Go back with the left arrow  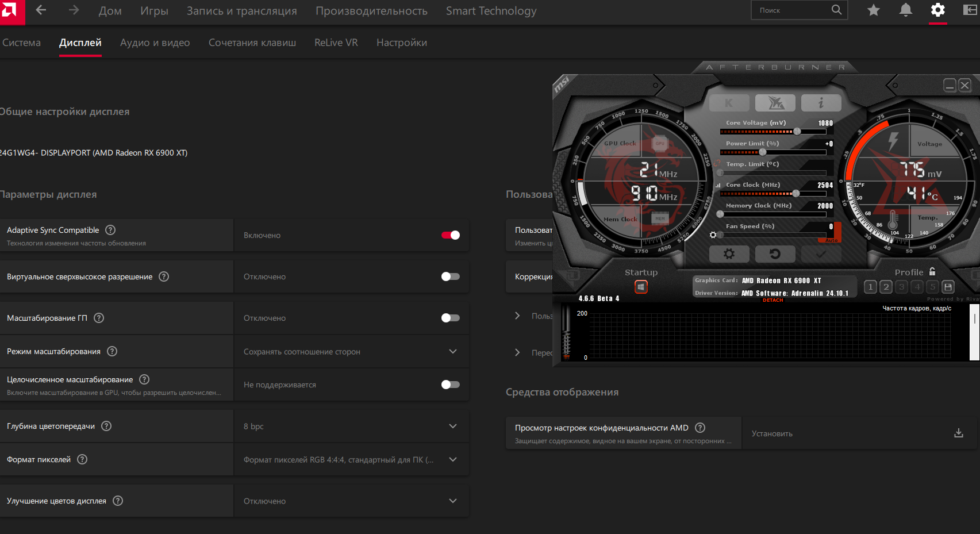(41, 10)
